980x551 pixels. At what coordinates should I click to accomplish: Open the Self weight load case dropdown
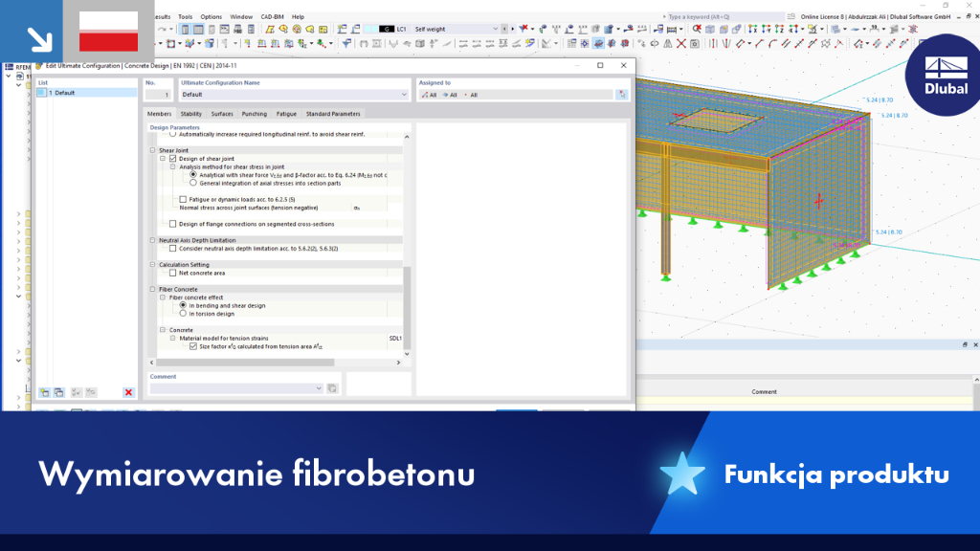(495, 29)
